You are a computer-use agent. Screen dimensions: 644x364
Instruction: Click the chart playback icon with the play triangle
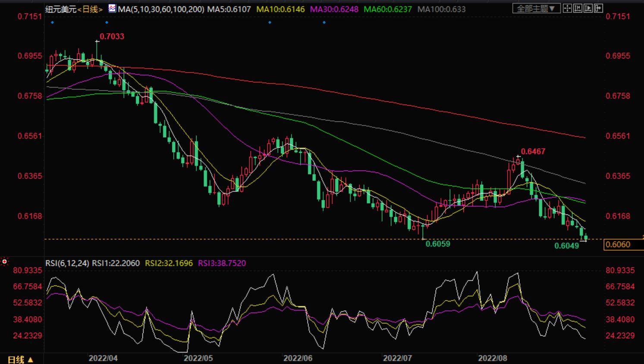click(x=588, y=8)
